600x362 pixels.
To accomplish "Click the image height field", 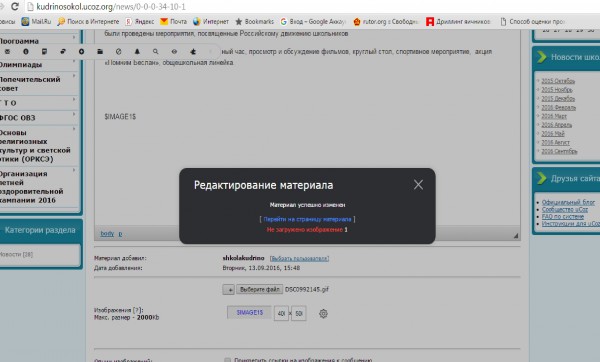I will (x=299, y=313).
